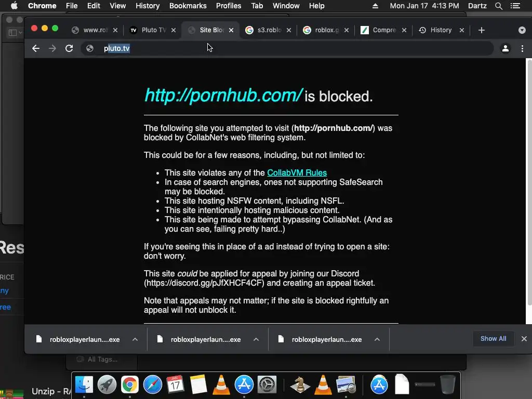Close the www.roblox tab
This screenshot has height=399, width=532.
pyautogui.click(x=115, y=30)
